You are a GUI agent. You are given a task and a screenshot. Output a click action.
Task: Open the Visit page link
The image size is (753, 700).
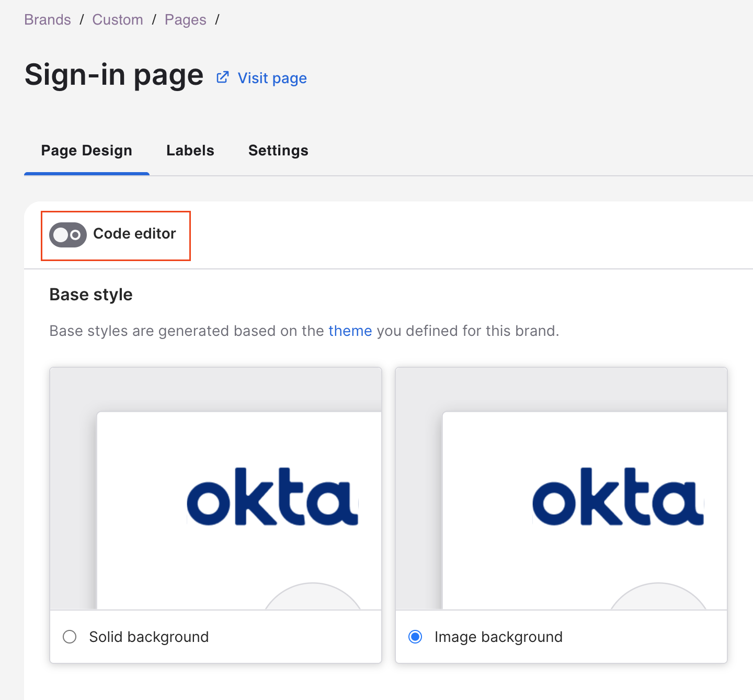pos(272,78)
